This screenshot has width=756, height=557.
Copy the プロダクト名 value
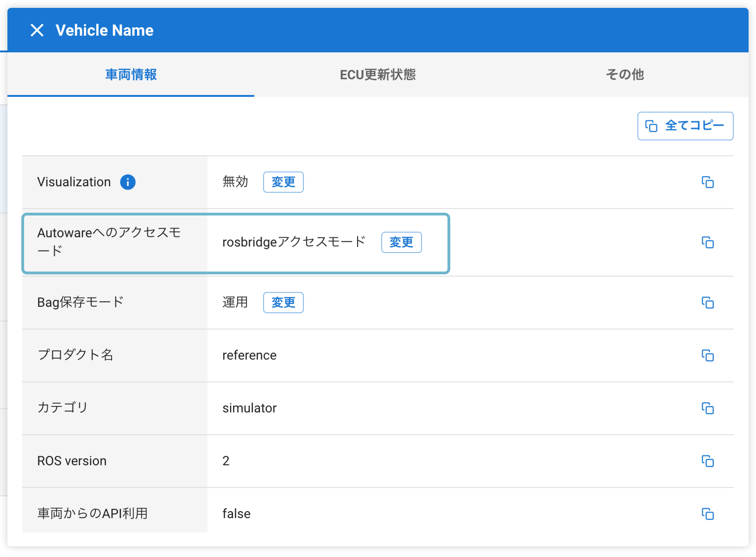click(707, 355)
